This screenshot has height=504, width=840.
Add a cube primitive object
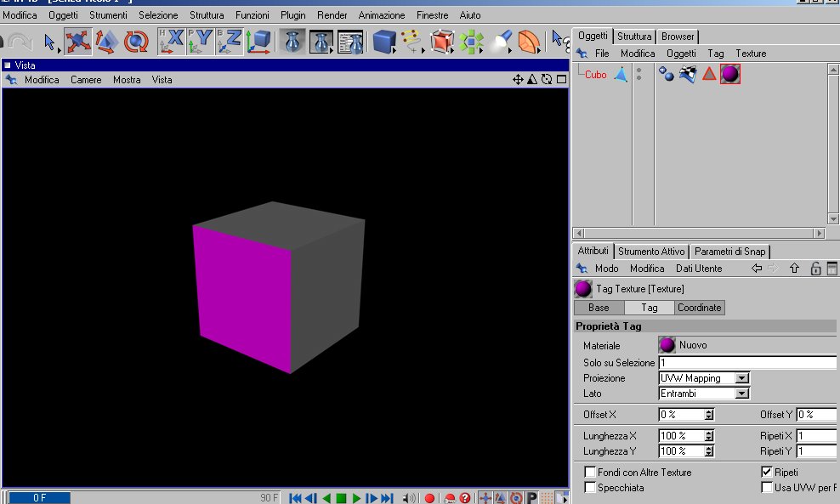click(384, 42)
